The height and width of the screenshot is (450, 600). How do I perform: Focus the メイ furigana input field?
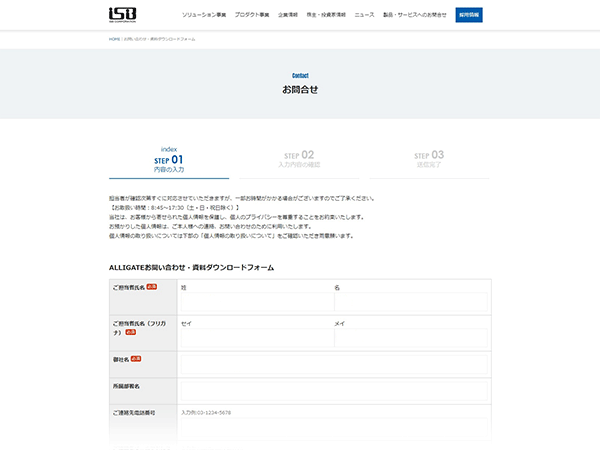410,338
